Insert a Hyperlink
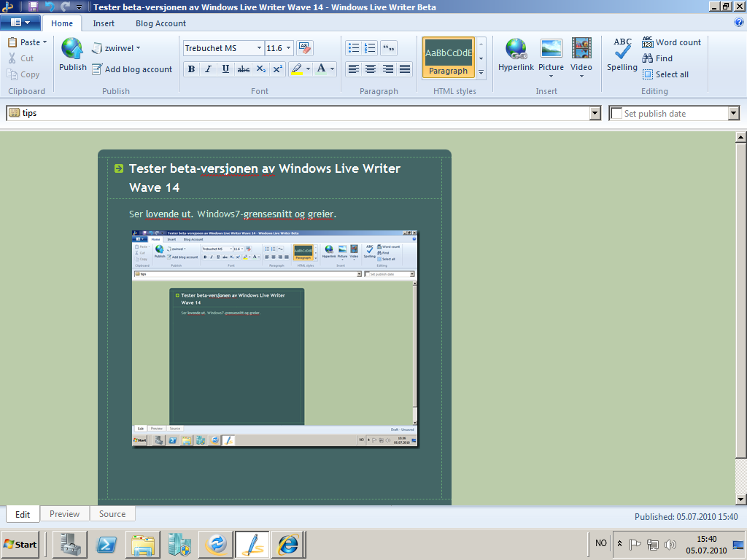Image resolution: width=747 pixels, height=560 pixels. tap(516, 55)
